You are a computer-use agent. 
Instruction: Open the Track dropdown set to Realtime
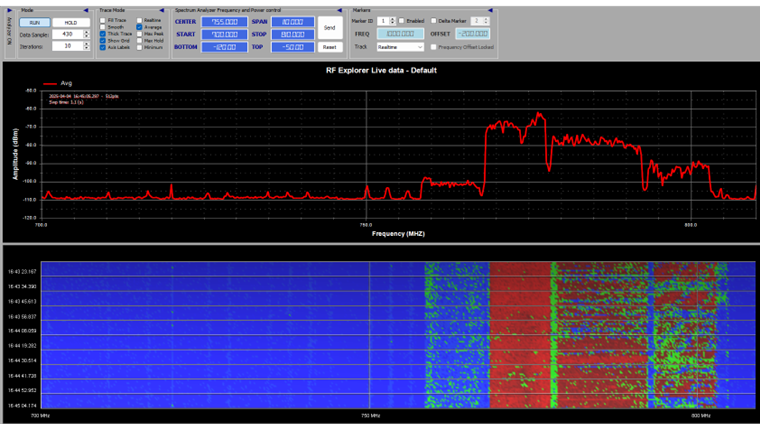(x=400, y=47)
